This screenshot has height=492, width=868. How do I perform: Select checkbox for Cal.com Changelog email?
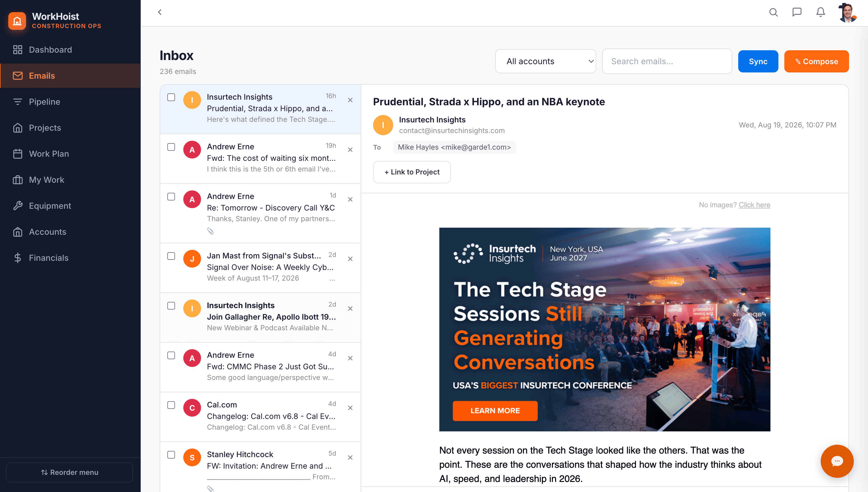pos(171,405)
